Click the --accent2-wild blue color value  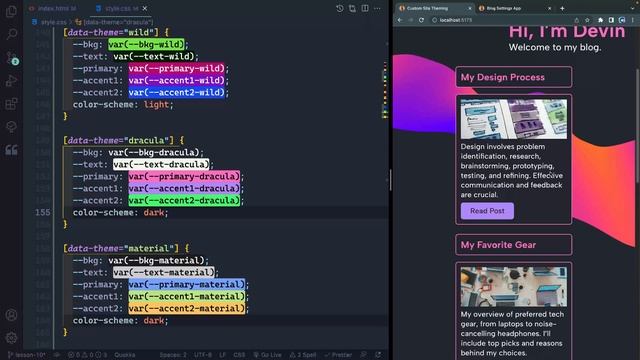point(176,92)
